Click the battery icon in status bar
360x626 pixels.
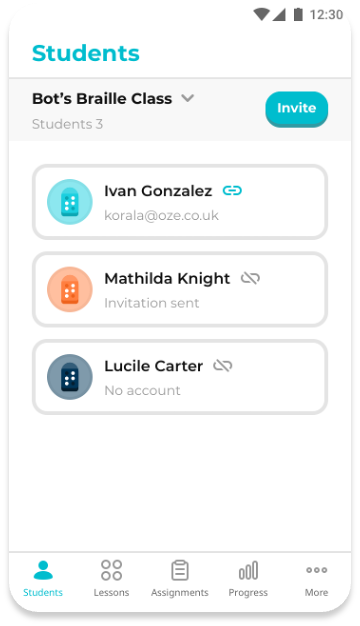click(x=298, y=14)
